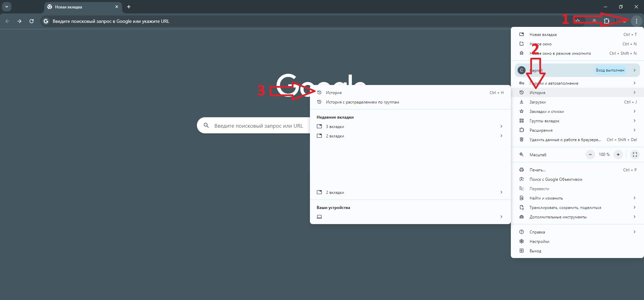Click the key icon beside Пароли
The height and width of the screenshot is (300, 644).
tap(521, 83)
